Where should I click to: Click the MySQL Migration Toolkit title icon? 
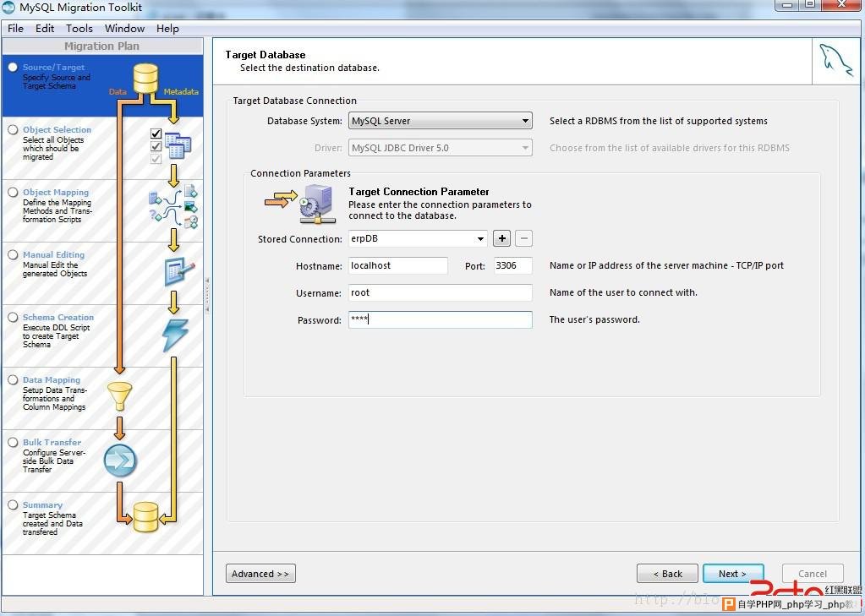tap(8, 7)
